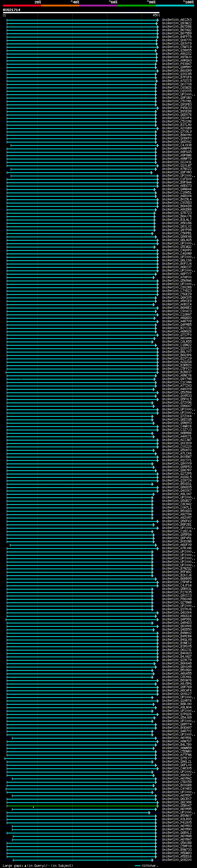The image size is (197, 868).
Task: Click the UniRef100_Q6BVL2 label
Action: [176, 833]
